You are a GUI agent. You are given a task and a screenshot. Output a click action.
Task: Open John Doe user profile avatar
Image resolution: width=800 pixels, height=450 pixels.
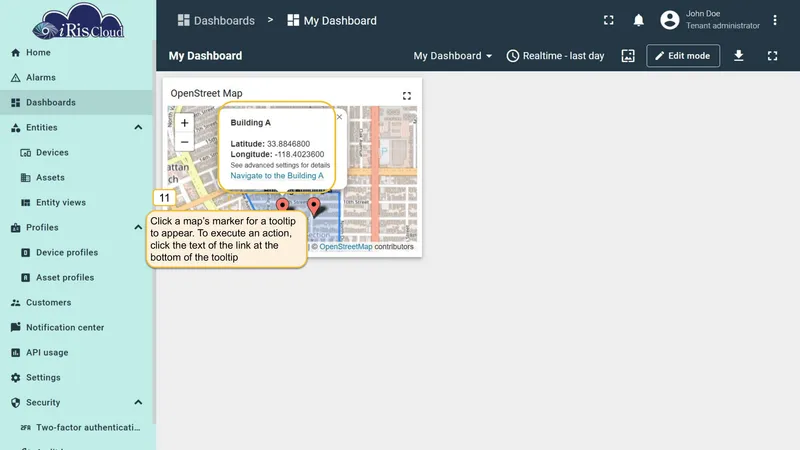coord(670,20)
